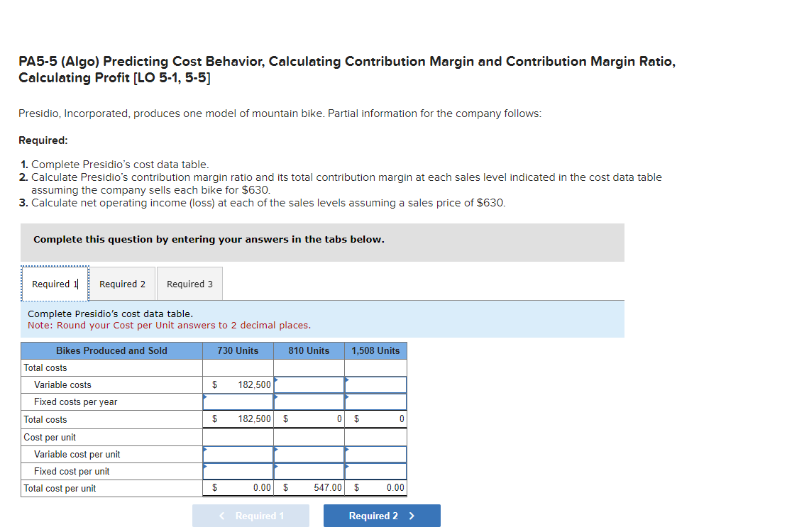Click the Bikes Produced and Sold header
This screenshot has height=532, width=787.
[x=111, y=350]
